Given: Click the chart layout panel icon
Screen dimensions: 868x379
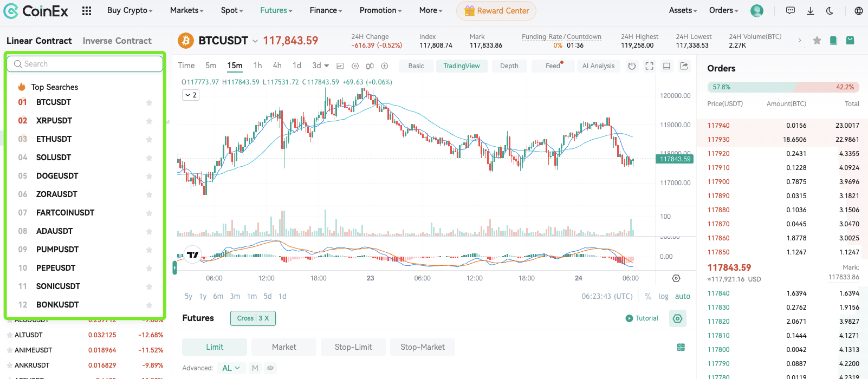Looking at the screenshot, I should (667, 66).
